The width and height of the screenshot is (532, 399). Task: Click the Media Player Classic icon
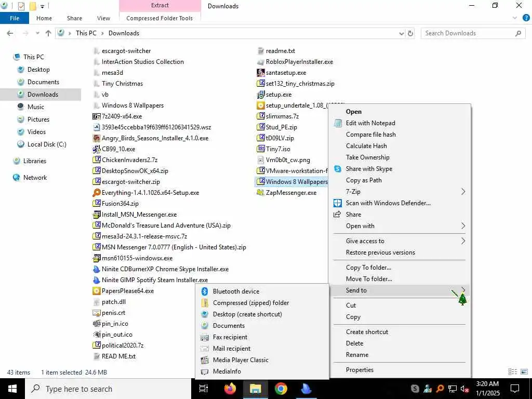tap(205, 360)
